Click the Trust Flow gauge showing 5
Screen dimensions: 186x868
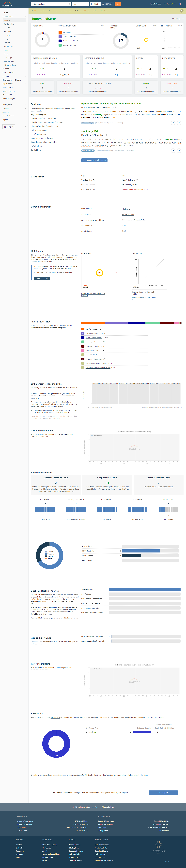(x=42, y=40)
